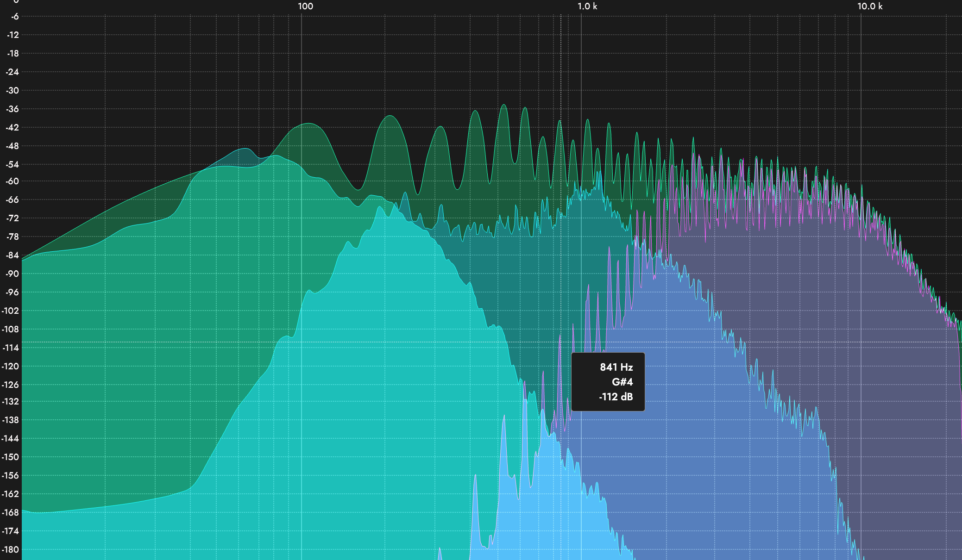Click the -108 dB scale label

click(x=11, y=329)
